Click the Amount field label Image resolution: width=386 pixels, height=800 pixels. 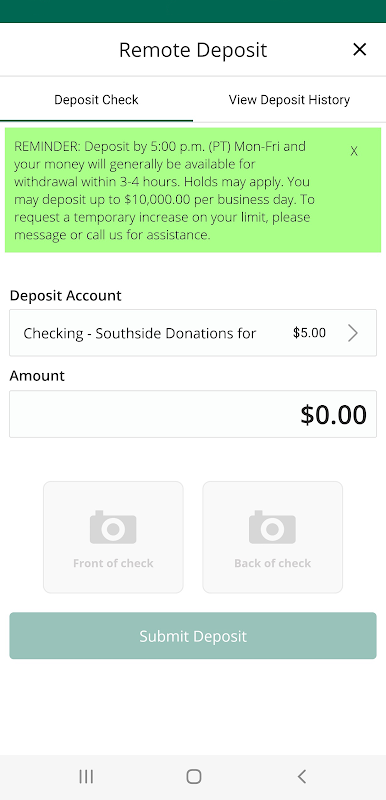pyautogui.click(x=37, y=376)
